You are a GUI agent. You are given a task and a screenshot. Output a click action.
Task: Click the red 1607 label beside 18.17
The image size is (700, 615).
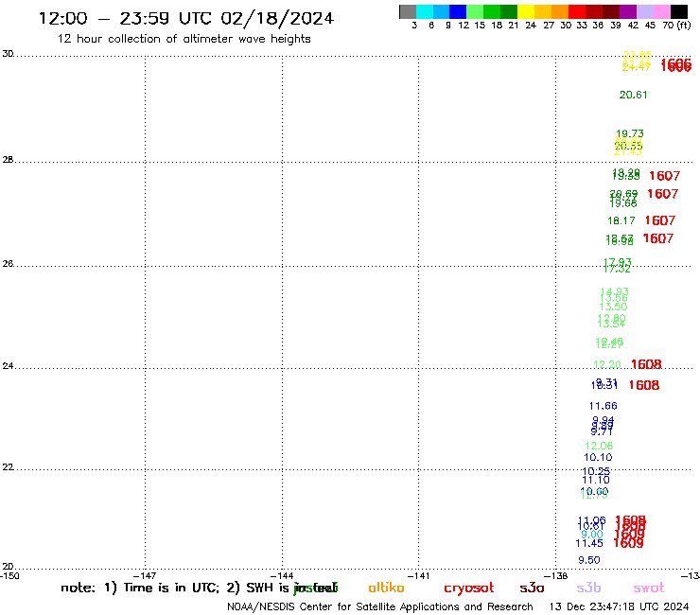[x=660, y=220]
